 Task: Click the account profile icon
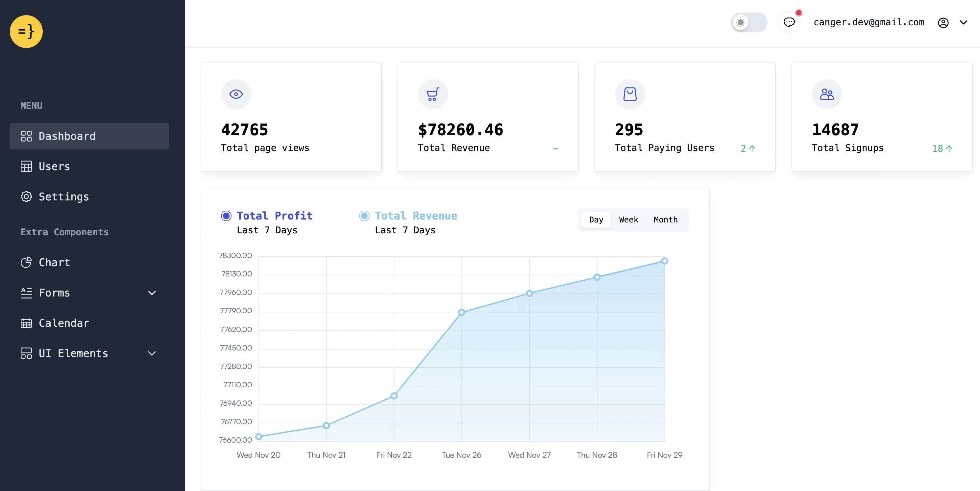943,22
